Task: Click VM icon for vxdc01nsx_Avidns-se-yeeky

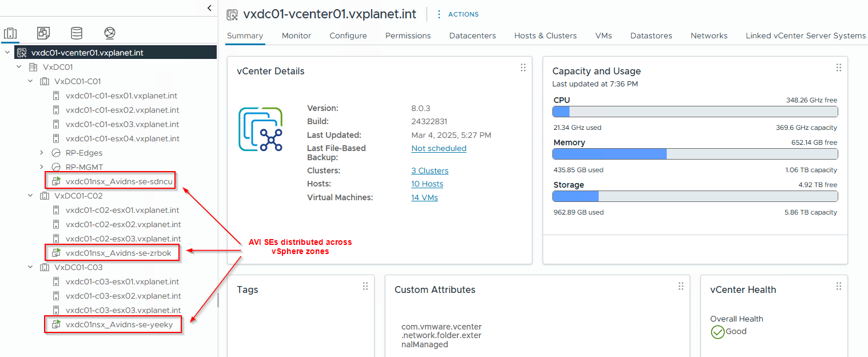Action: [x=56, y=324]
